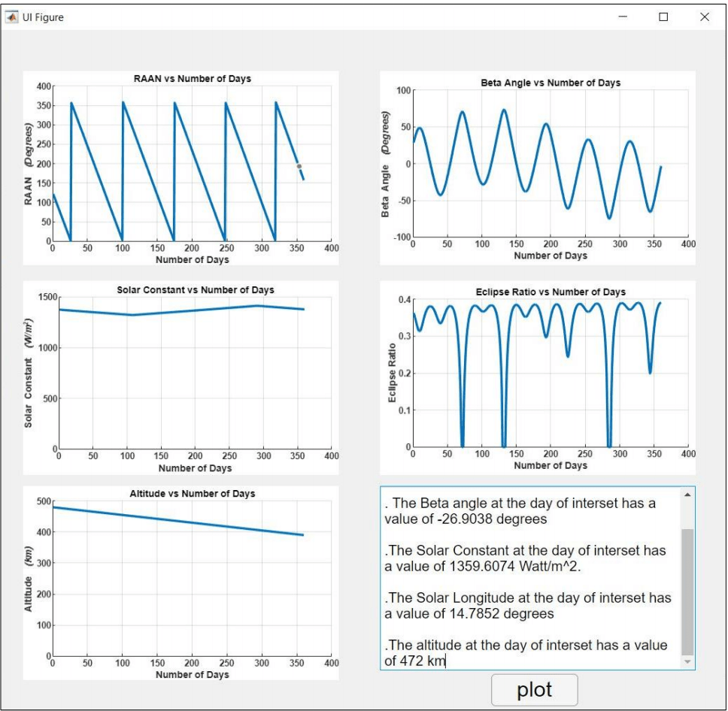Click the plot button

point(534,690)
